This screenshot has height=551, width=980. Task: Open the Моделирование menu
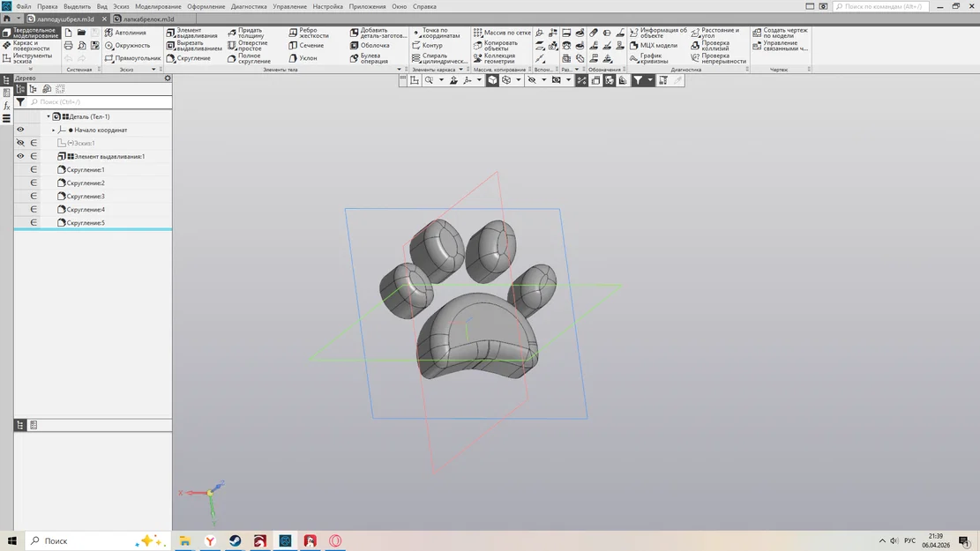coord(158,6)
